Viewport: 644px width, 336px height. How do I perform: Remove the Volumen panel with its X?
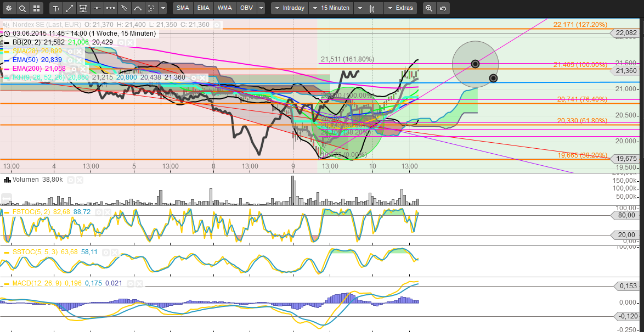(80, 180)
